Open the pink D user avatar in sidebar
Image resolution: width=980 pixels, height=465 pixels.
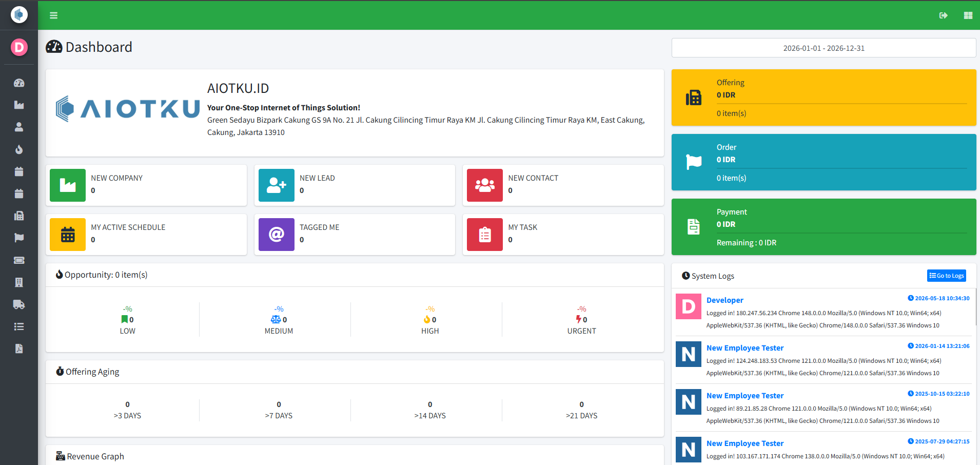click(x=19, y=47)
